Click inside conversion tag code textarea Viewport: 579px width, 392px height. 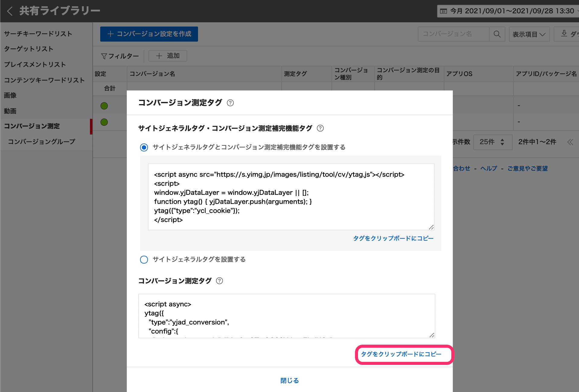(287, 316)
